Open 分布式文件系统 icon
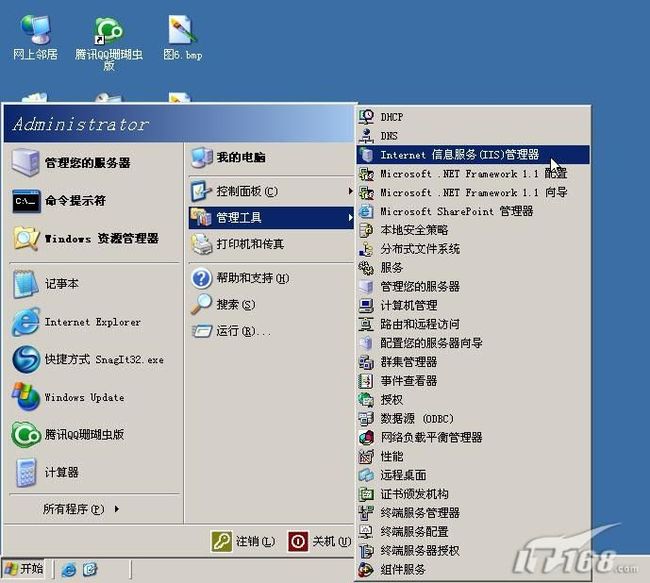This screenshot has height=583, width=650. [366, 249]
